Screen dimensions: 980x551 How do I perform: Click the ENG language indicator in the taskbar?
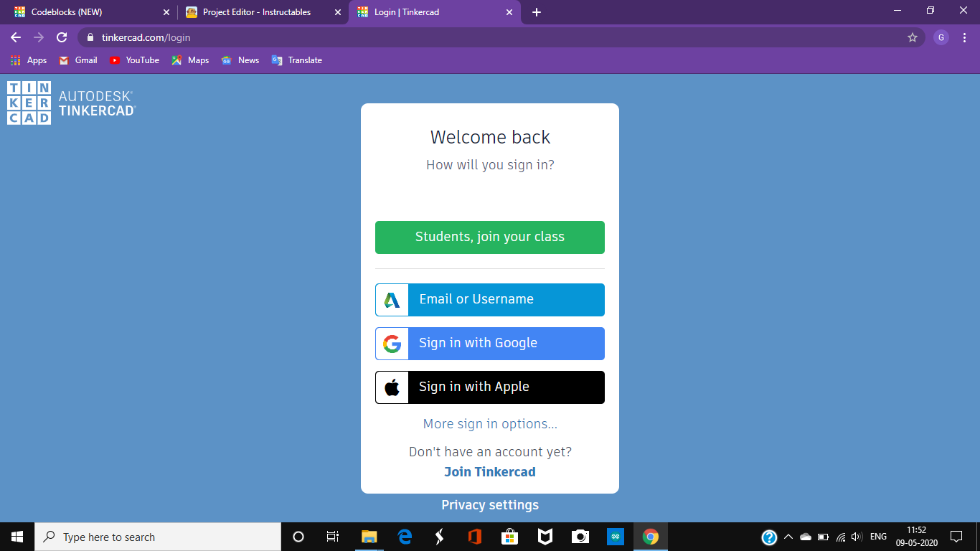click(877, 537)
